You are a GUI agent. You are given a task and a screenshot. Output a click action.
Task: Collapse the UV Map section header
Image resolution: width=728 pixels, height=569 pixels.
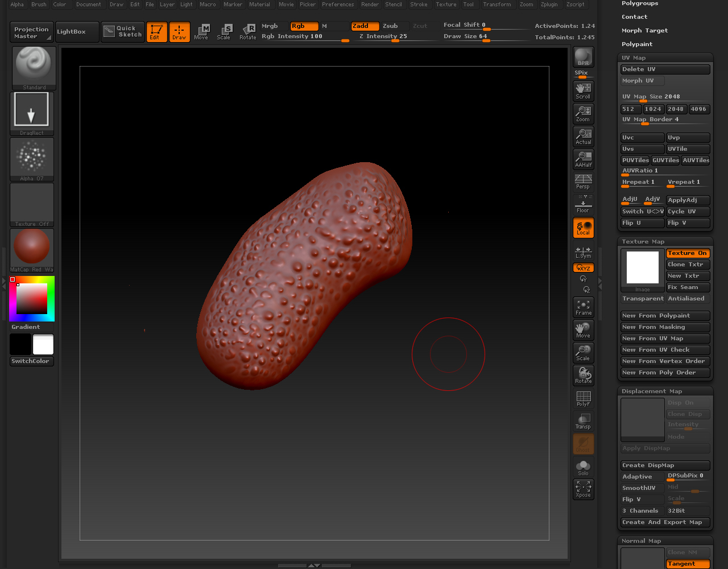(634, 58)
